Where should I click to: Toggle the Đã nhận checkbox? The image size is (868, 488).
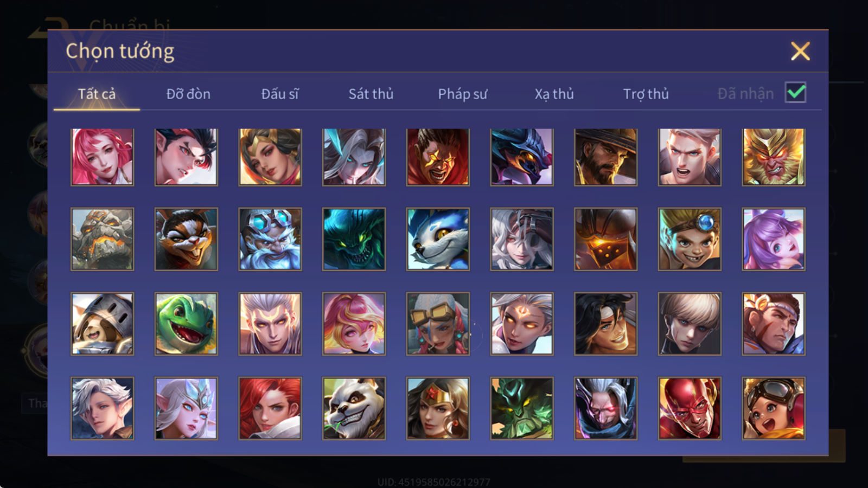coord(795,93)
